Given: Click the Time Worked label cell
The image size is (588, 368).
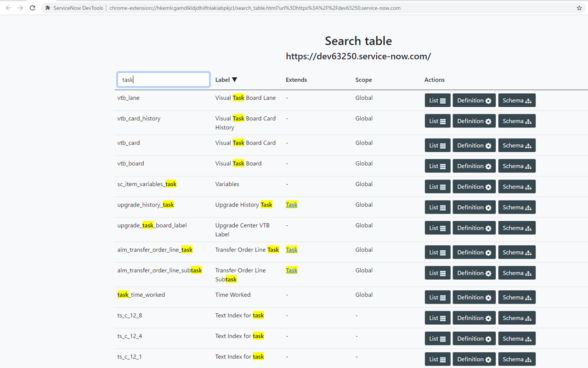Looking at the screenshot, I should pyautogui.click(x=233, y=295).
